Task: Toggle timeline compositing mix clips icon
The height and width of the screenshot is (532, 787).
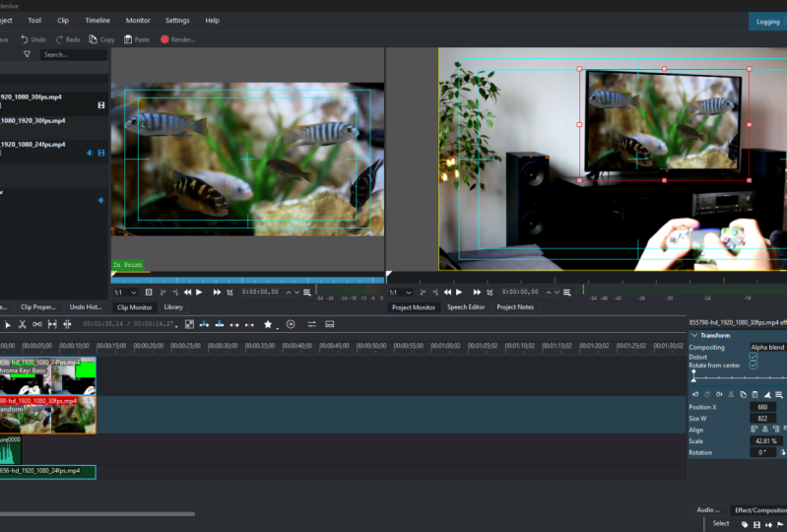Action: click(189, 325)
